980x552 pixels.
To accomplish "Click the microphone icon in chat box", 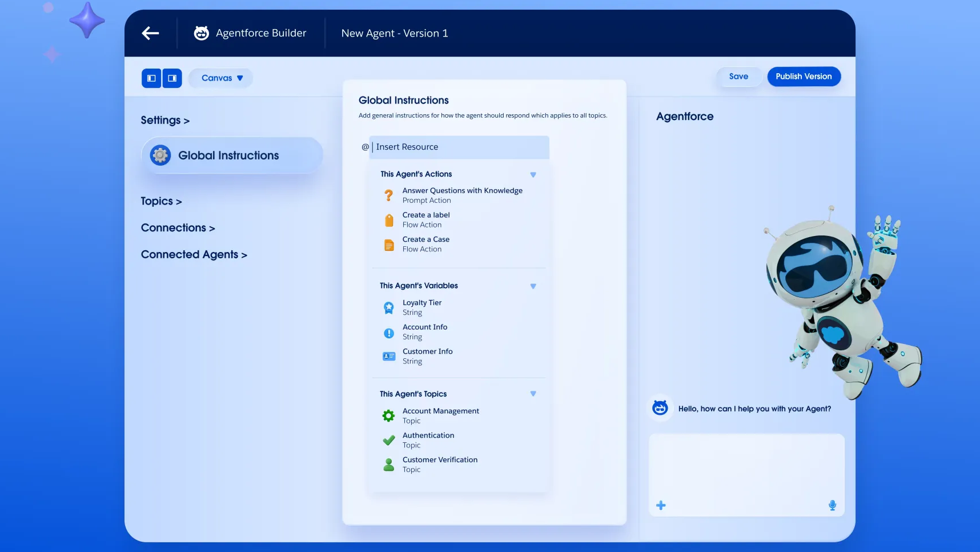I will coord(833,505).
